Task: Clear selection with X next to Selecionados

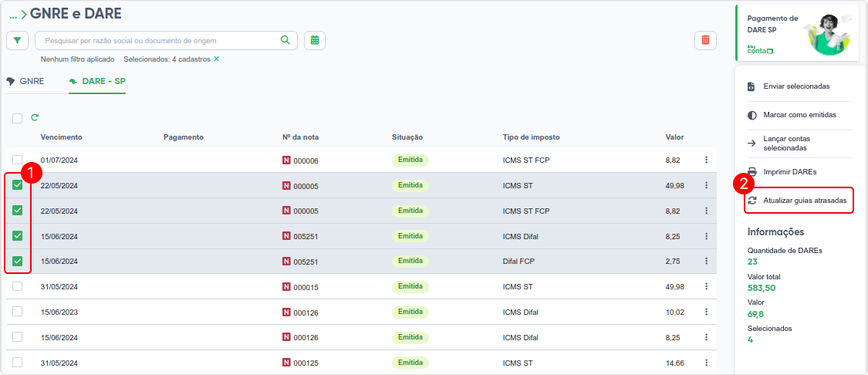Action: 217,59
